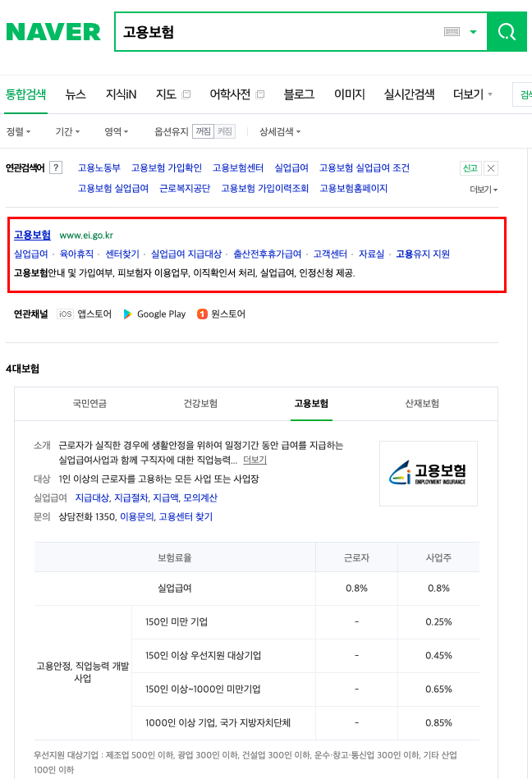Open the Google Play channel
This screenshot has height=779, width=532.
point(154,314)
